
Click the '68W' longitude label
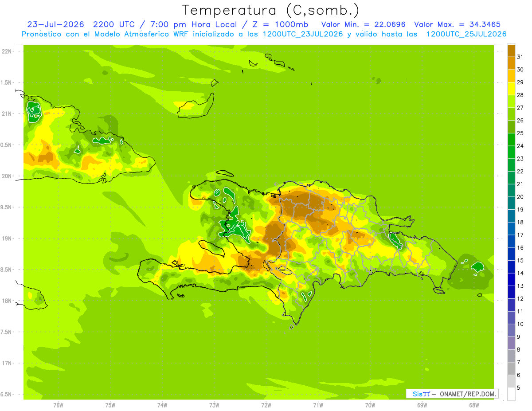(474, 405)
